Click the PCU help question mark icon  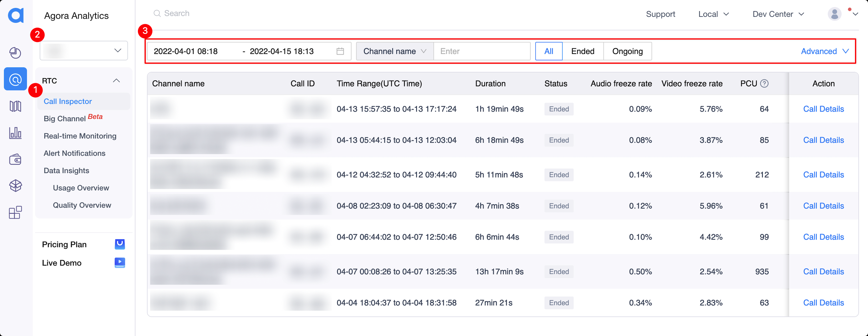click(764, 84)
